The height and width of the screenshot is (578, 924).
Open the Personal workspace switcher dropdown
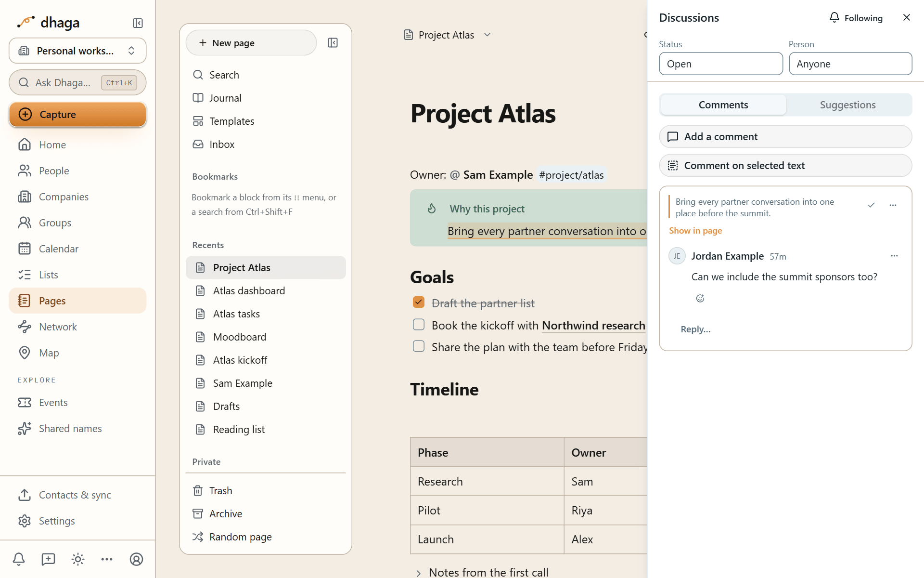[x=77, y=51]
